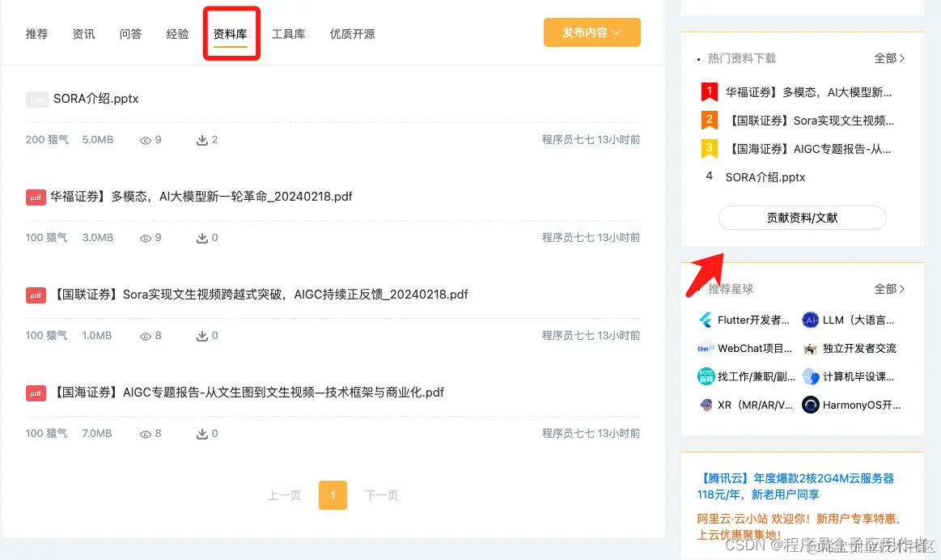Click 5.0MB file size text
This screenshot has height=560, width=941.
point(98,140)
